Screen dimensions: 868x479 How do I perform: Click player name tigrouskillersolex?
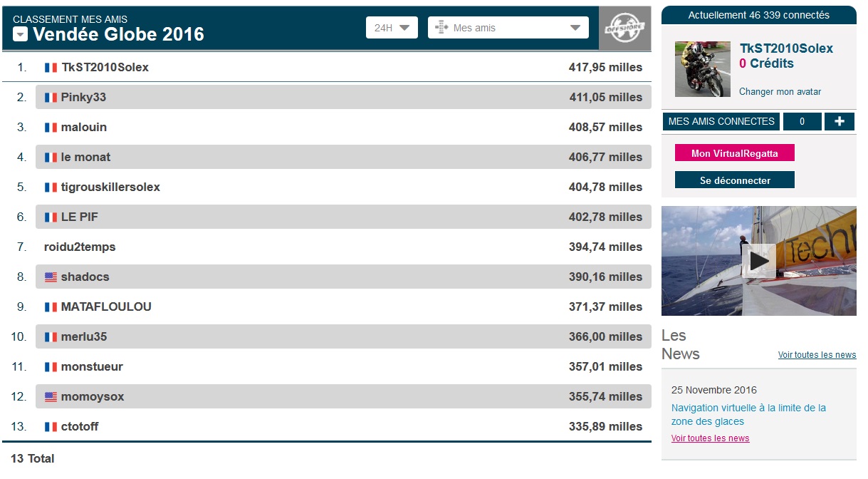pyautogui.click(x=110, y=187)
